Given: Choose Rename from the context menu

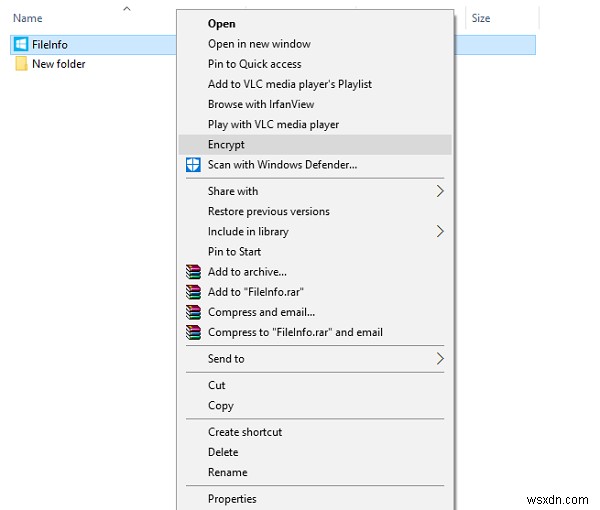Looking at the screenshot, I should (315, 472).
